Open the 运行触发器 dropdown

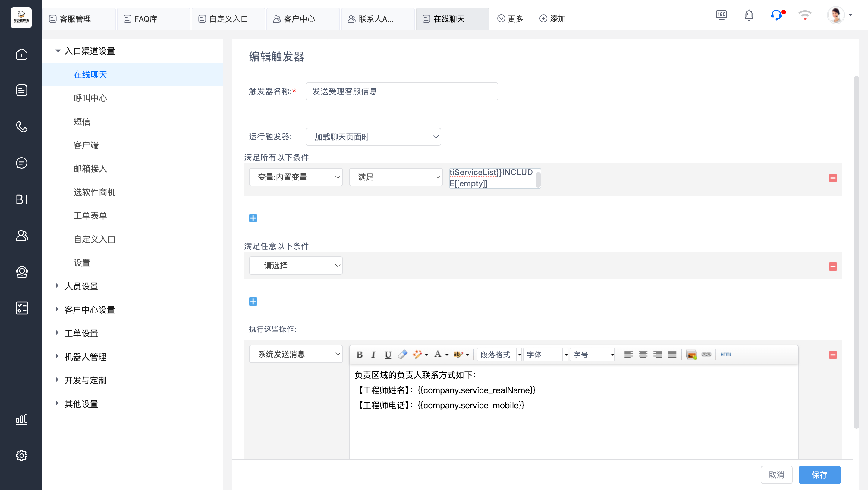pyautogui.click(x=373, y=137)
